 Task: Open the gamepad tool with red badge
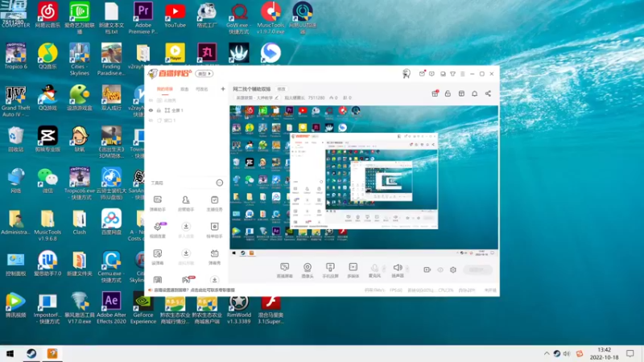187,280
